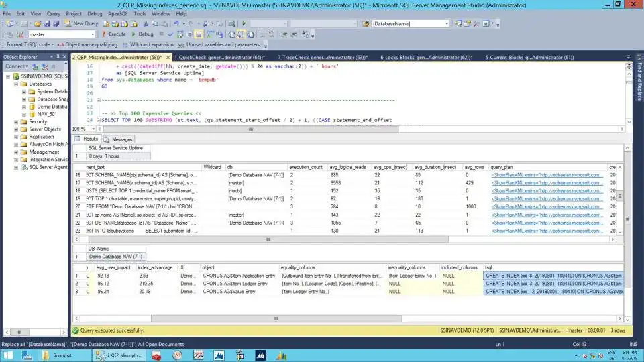Start debugging with the Debug button

[x=142, y=34]
